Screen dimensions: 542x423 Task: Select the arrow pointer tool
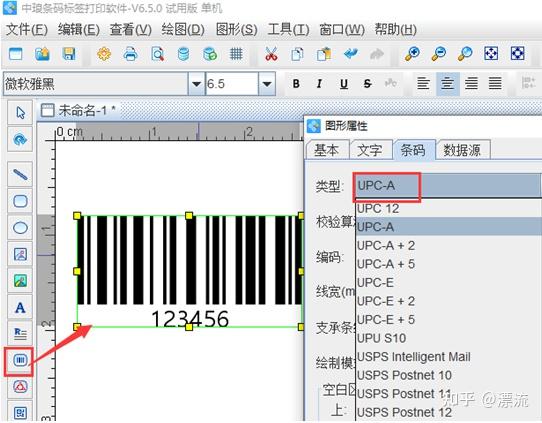point(20,113)
